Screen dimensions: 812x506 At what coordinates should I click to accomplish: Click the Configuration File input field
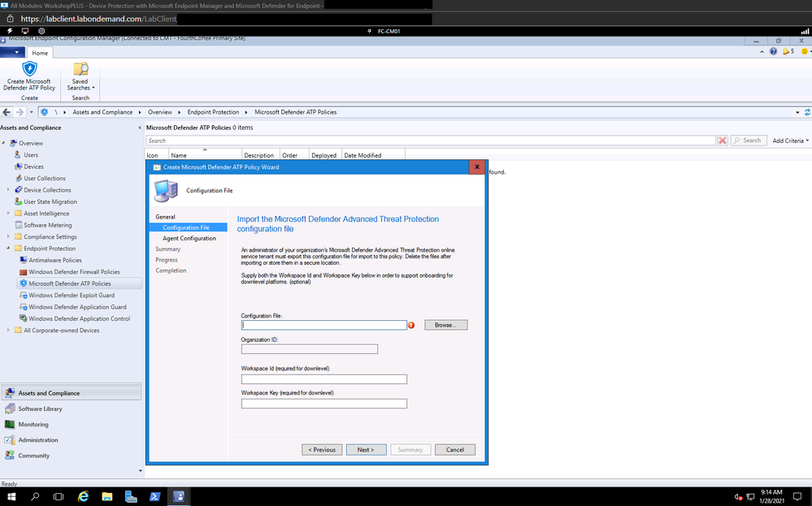(x=324, y=325)
